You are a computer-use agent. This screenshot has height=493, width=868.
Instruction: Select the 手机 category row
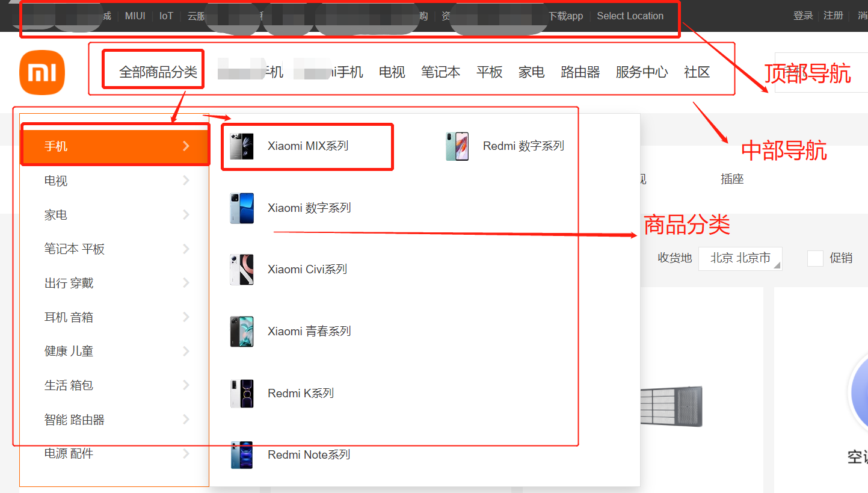[x=114, y=146]
